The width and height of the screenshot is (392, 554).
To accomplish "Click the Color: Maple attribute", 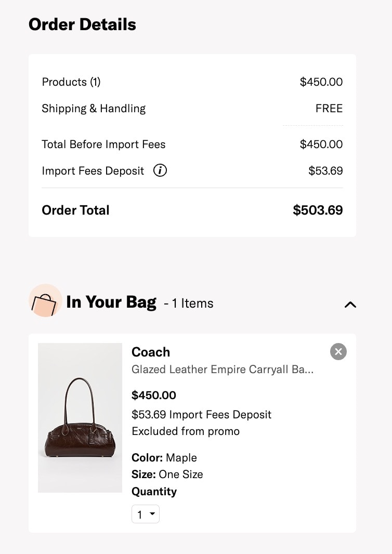I will coord(164,457).
